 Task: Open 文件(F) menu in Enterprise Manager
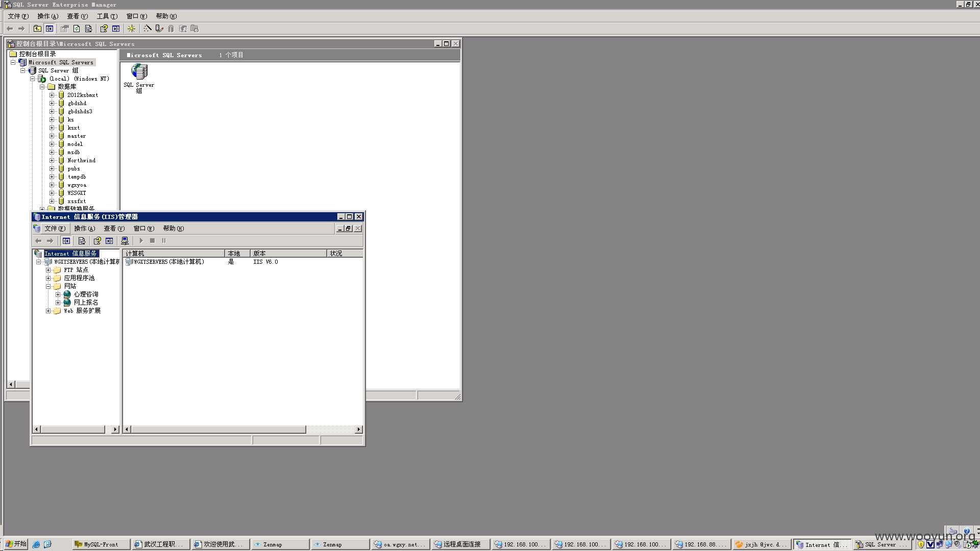(x=18, y=16)
